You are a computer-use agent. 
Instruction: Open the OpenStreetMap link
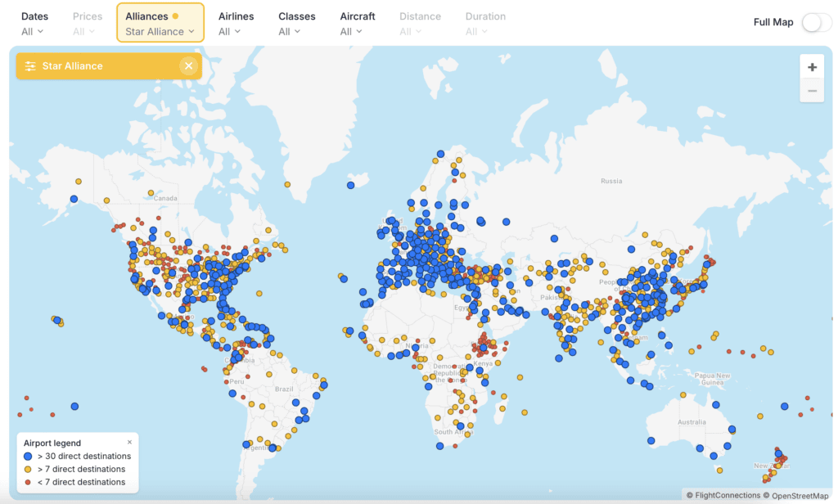point(798,495)
